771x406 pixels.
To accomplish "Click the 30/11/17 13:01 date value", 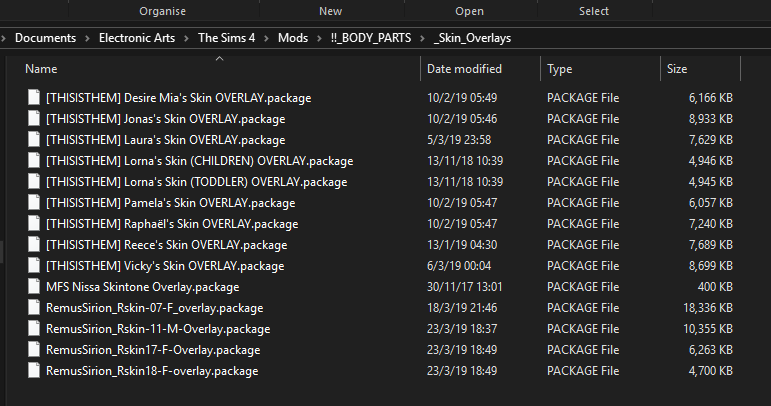I will pyautogui.click(x=465, y=287).
